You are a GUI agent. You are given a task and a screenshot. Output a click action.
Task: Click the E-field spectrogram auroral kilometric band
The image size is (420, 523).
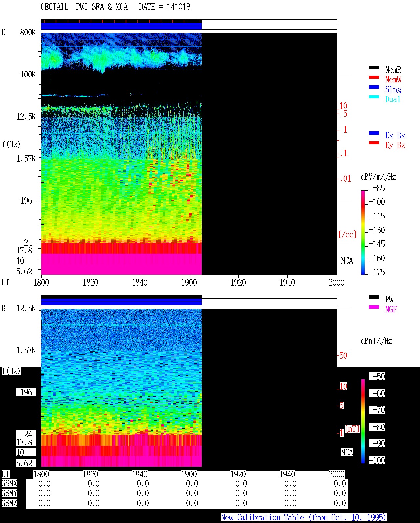[121, 57]
